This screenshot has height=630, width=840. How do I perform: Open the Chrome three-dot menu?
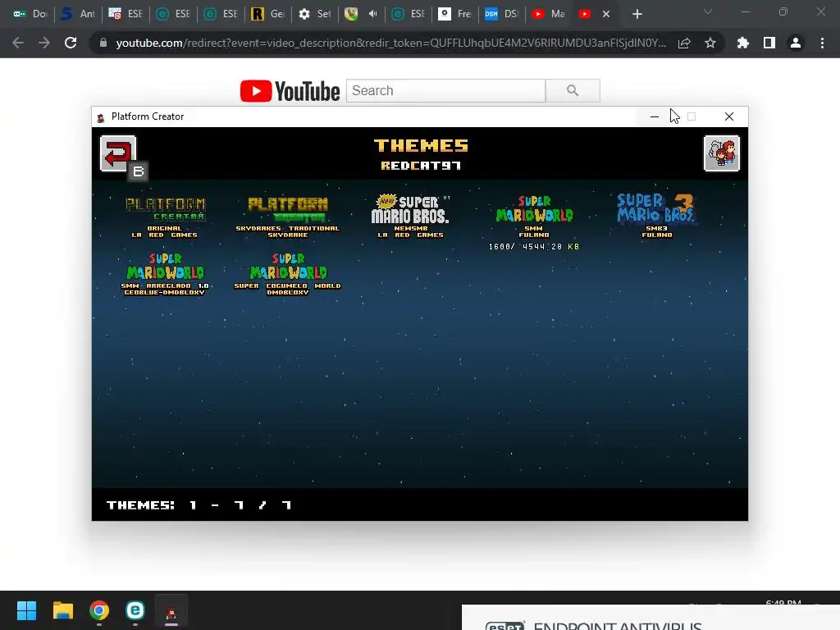tap(822, 43)
